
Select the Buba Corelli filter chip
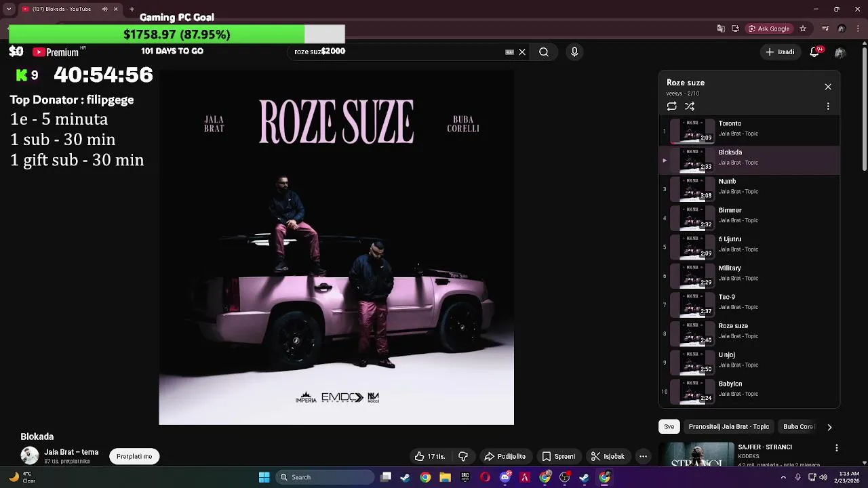(x=799, y=427)
